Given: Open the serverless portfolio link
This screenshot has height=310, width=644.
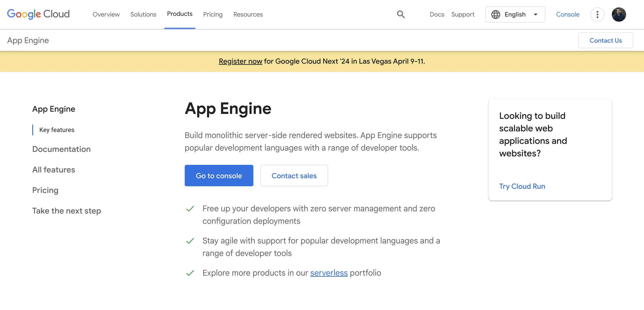Looking at the screenshot, I should (329, 273).
